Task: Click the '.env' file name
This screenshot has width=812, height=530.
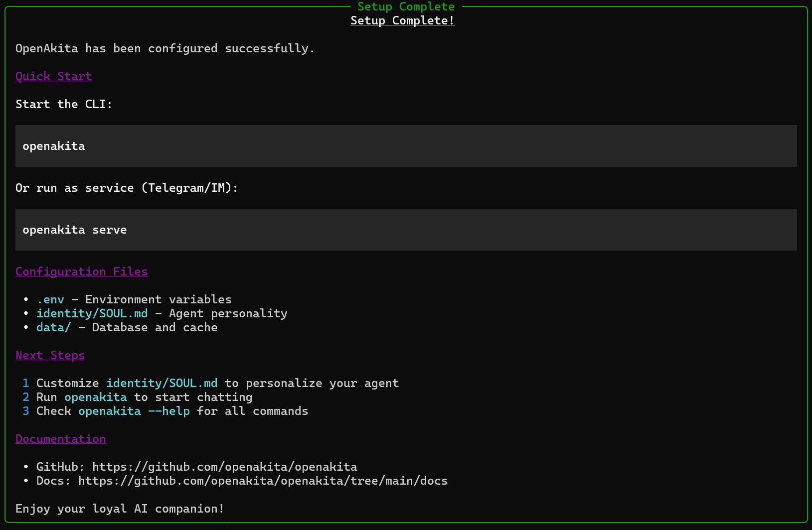Action: pos(50,300)
